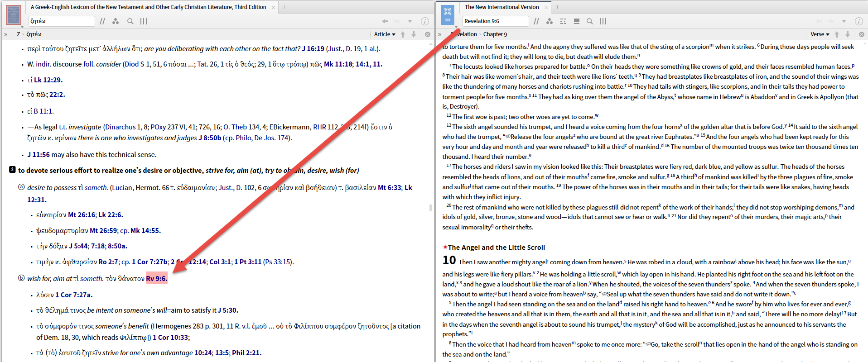Select The New International Version tab
Image resolution: width=868 pixels, height=362 pixels.
coord(502,7)
